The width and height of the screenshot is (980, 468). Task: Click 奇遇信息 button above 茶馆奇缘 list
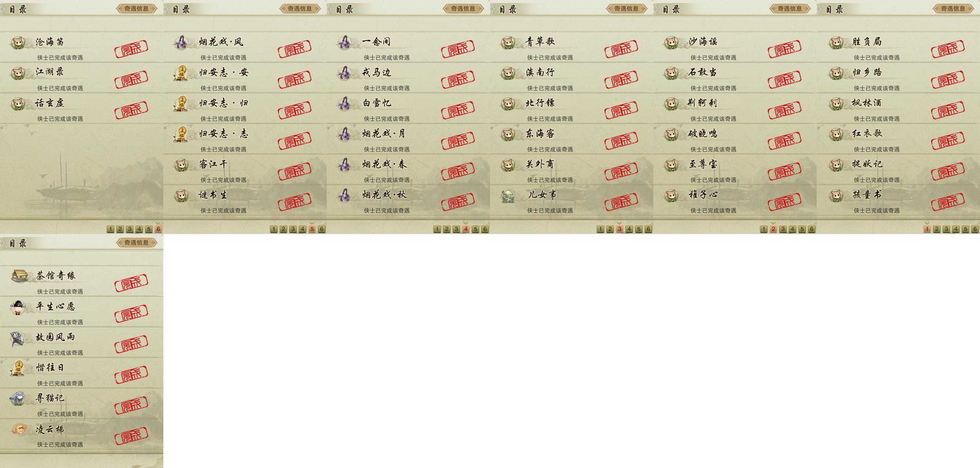tap(137, 242)
